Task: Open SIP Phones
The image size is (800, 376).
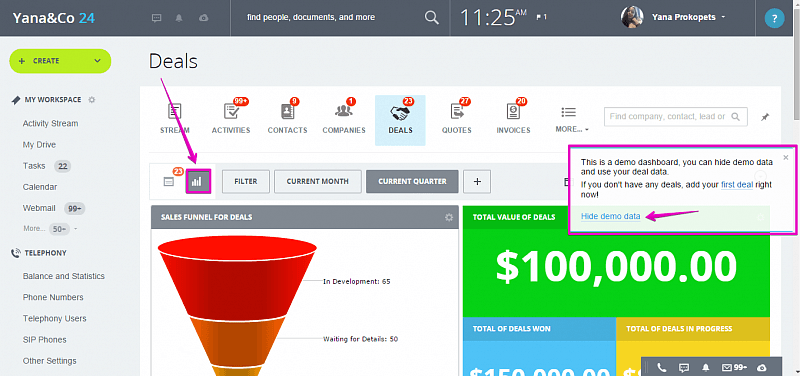Action: click(x=44, y=340)
